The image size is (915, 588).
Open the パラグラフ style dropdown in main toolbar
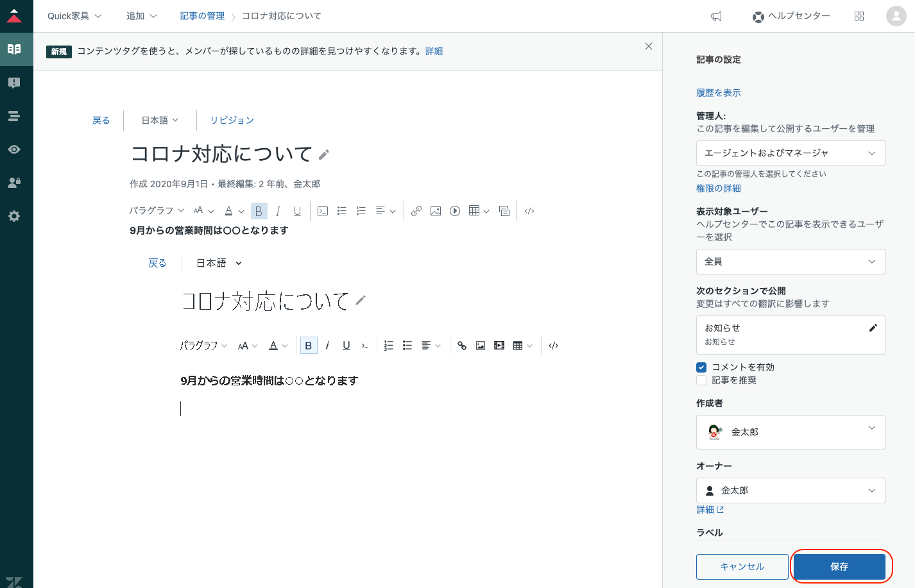157,210
